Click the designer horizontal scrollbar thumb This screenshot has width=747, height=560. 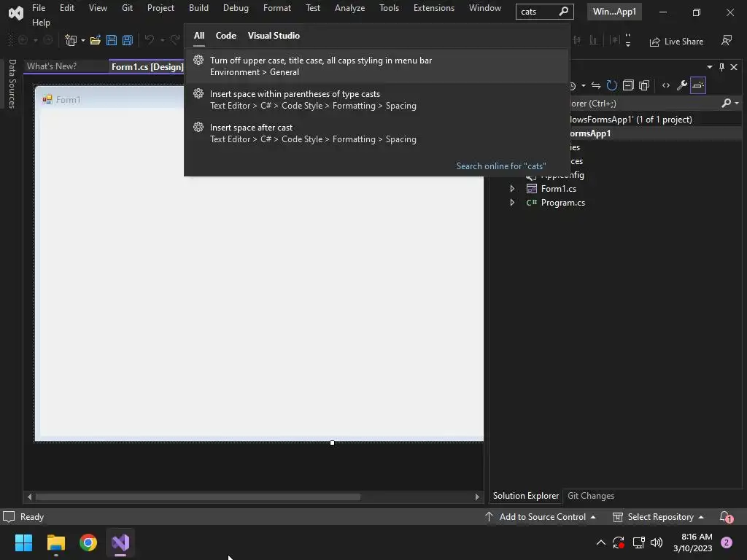tap(198, 497)
